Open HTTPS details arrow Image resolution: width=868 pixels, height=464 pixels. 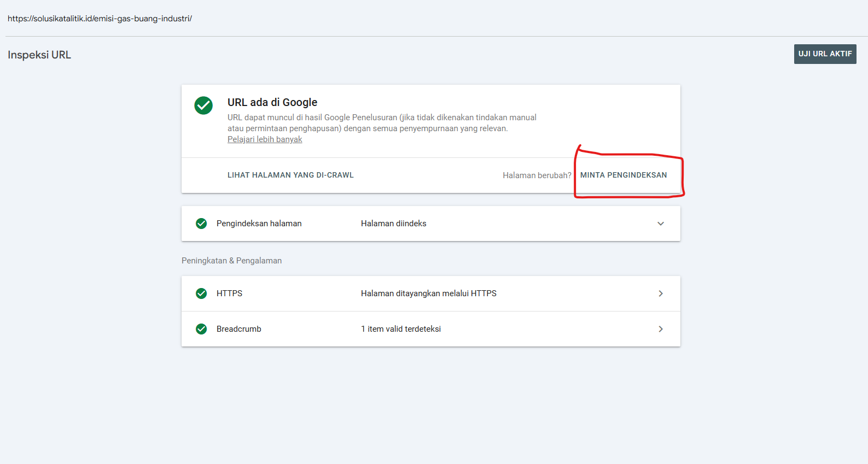[661, 293]
